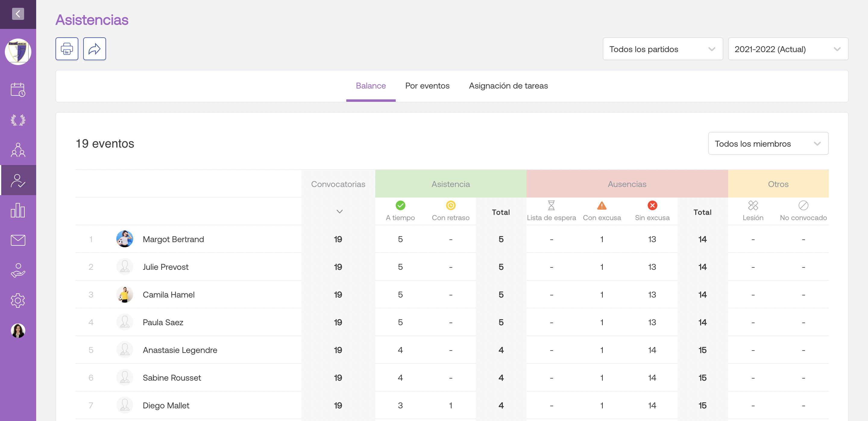Open the calendar schedule sidebar icon
Screen dimensions: 868x421
coord(18,90)
